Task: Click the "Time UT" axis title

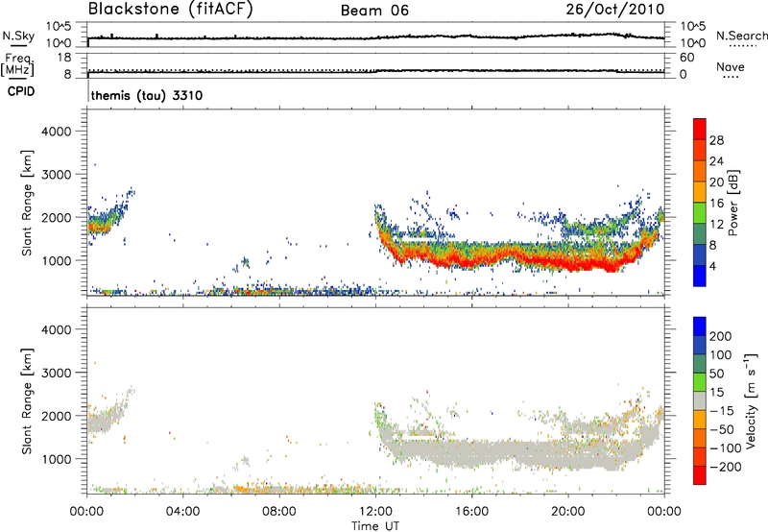Action: click(x=375, y=526)
